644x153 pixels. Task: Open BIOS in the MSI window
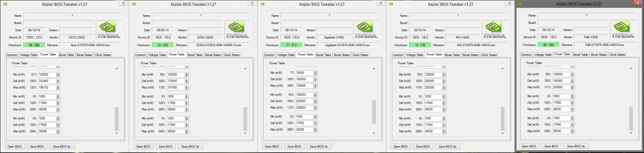(401, 147)
